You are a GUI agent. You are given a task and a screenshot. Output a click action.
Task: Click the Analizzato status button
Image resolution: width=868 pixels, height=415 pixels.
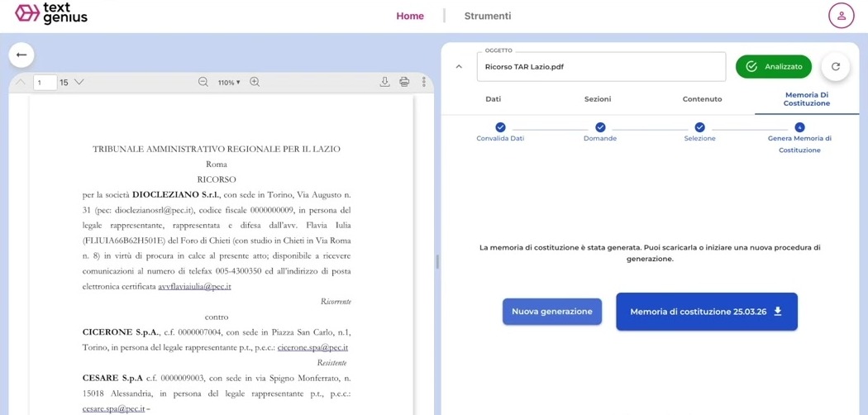pyautogui.click(x=773, y=66)
